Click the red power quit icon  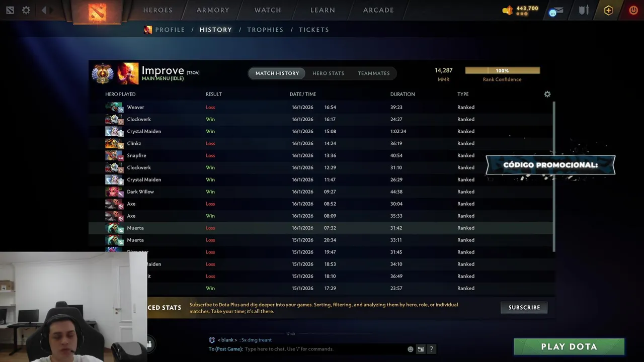[x=633, y=10]
